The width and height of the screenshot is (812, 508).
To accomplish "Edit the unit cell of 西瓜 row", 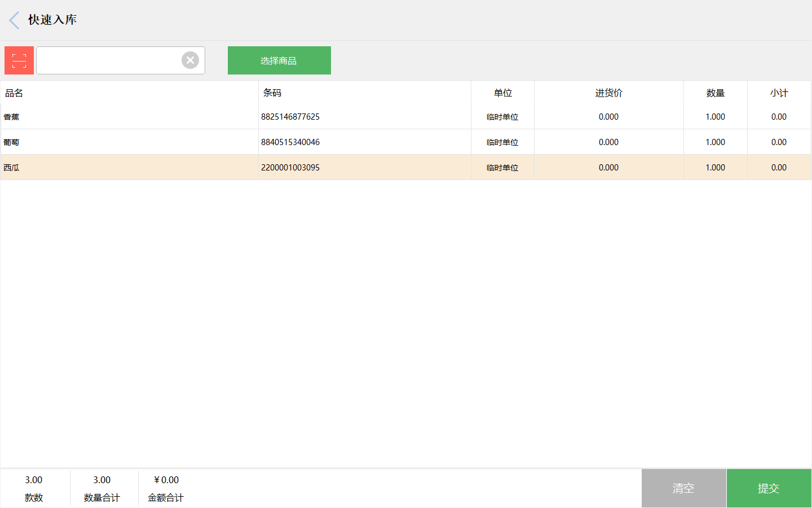I will [x=502, y=168].
